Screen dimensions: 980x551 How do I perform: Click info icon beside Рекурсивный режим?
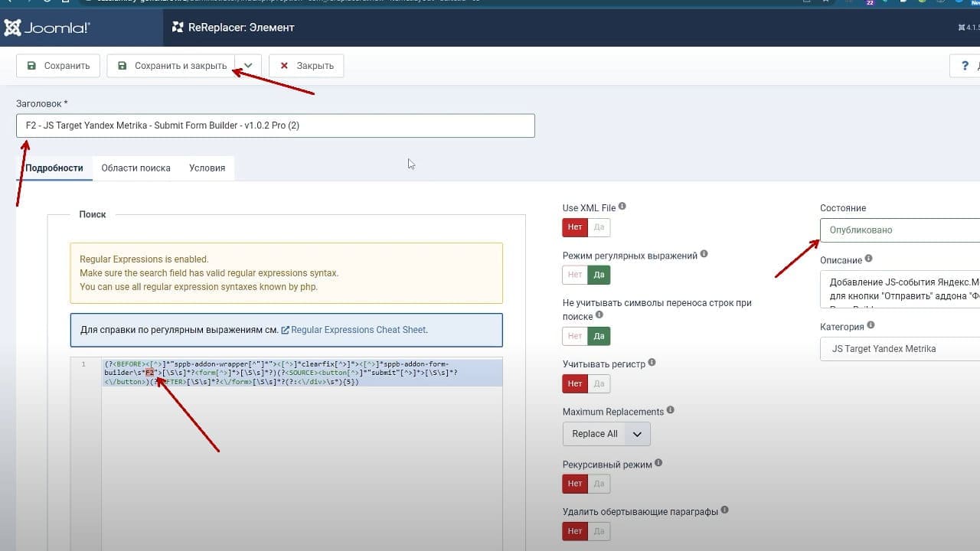[x=659, y=463]
